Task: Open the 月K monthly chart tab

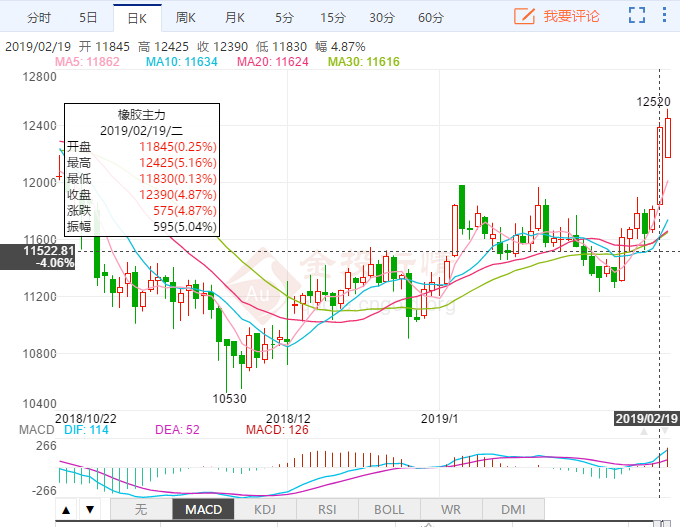Action: pyautogui.click(x=234, y=18)
